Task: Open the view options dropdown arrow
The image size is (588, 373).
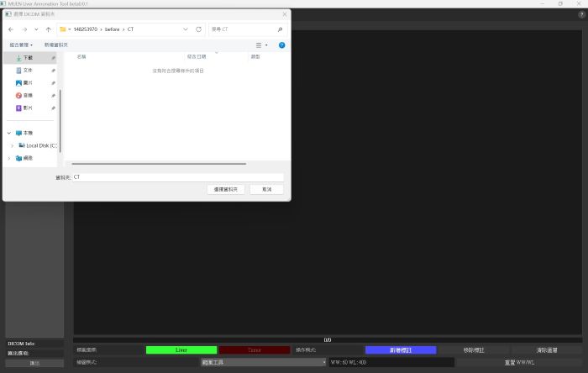Action: [266, 45]
